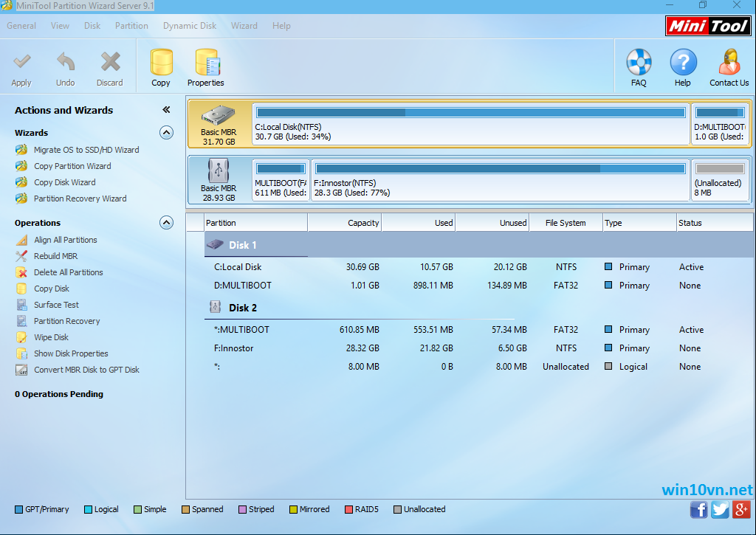
Task: Select the *:MULTIBOOT partition row
Action: 478,330
